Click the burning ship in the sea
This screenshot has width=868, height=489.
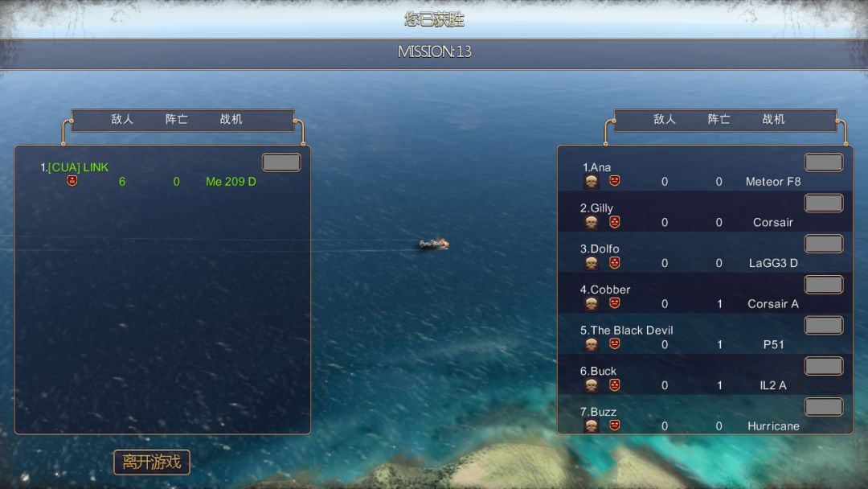433,244
